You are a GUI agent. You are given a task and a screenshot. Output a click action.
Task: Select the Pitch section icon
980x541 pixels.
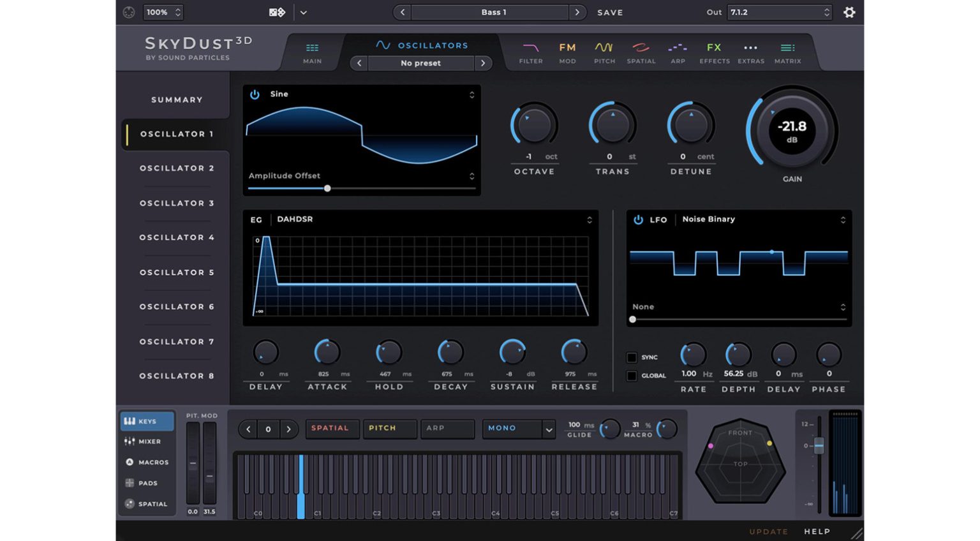(604, 51)
